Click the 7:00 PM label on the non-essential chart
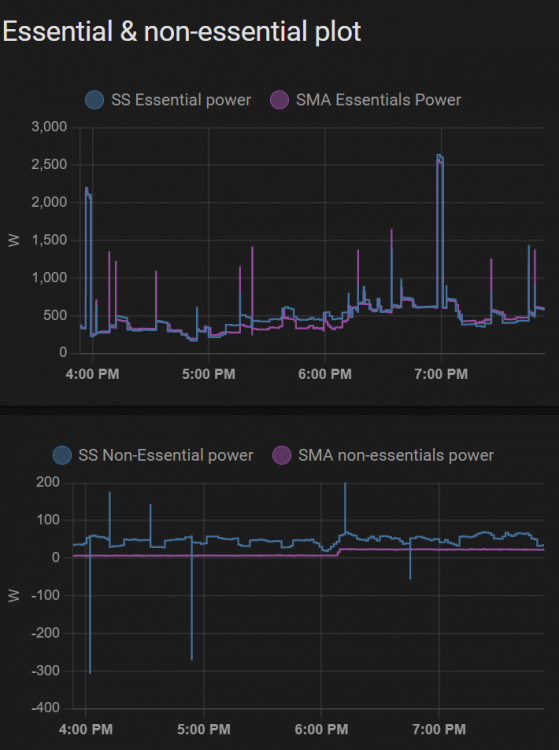Viewport: 559px width, 750px height. coord(439,729)
